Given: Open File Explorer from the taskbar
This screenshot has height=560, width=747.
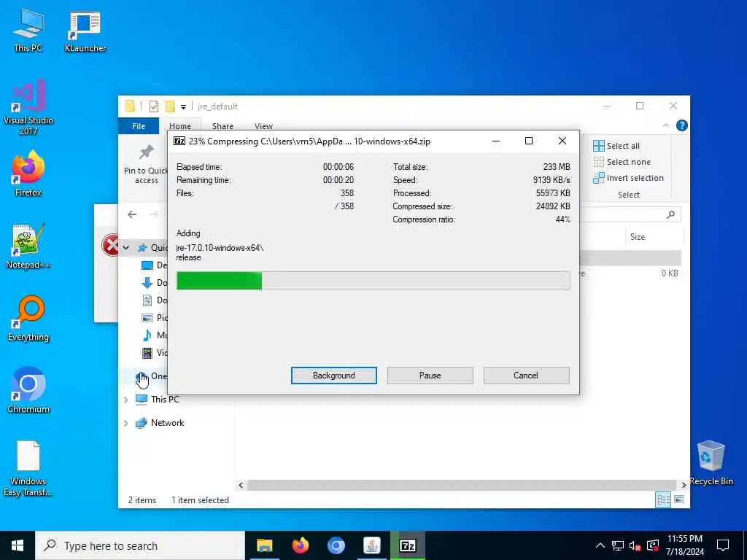Looking at the screenshot, I should [264, 545].
